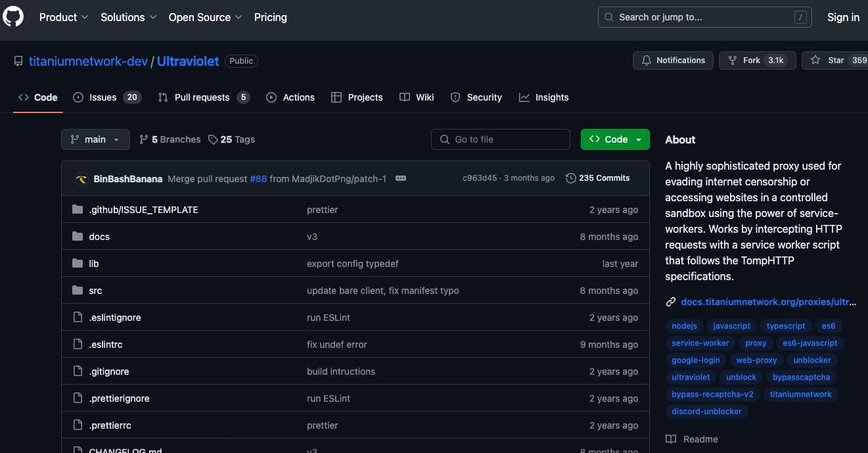This screenshot has width=868, height=453.
Task: Open commit hash c963d45
Action: tap(480, 178)
